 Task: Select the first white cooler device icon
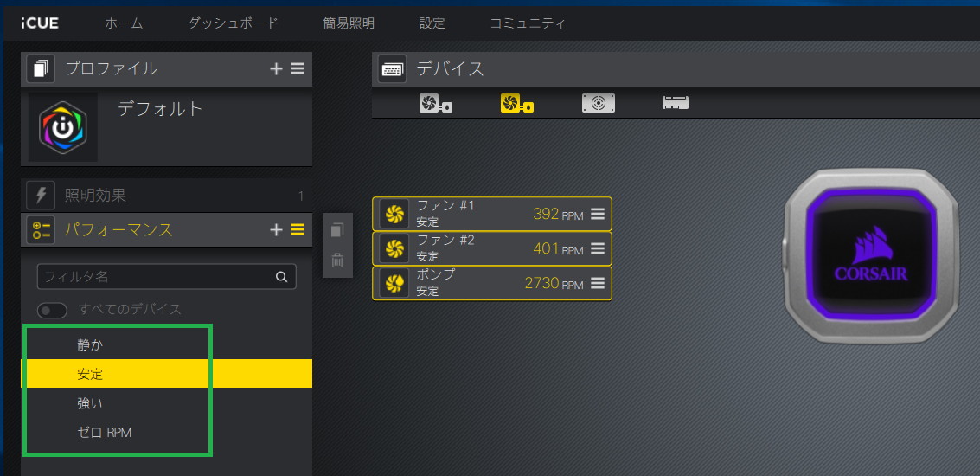coord(436,103)
